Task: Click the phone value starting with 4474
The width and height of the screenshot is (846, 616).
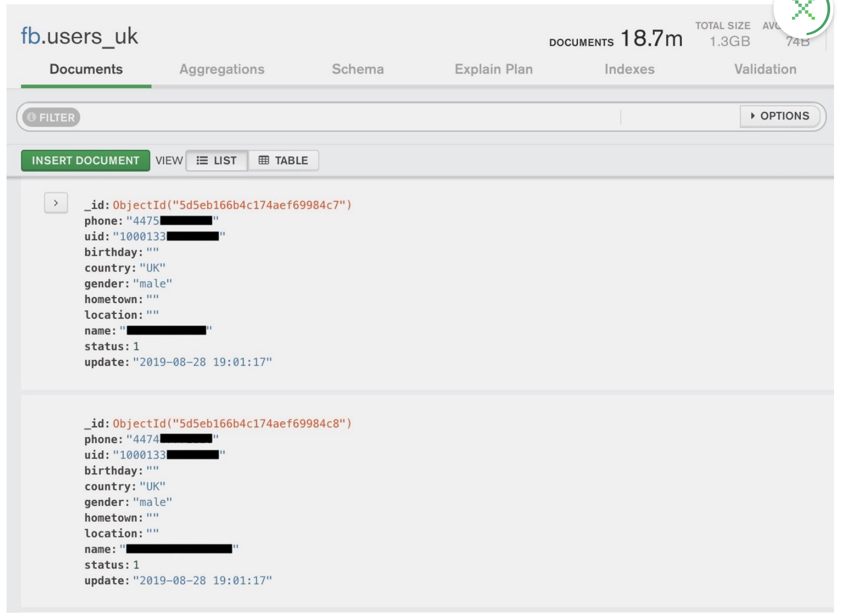Action: pyautogui.click(x=172, y=439)
